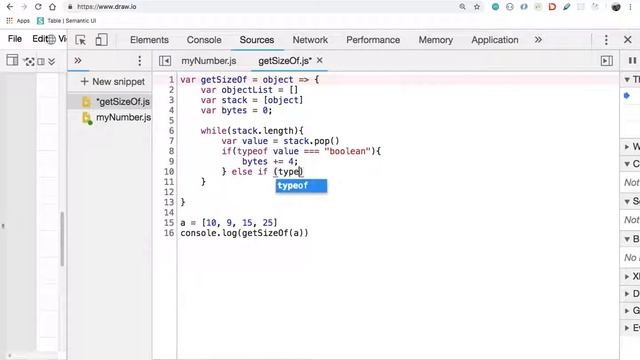Click draw.io fit-page zoom icon
The image size is (640, 360).
(29, 62)
